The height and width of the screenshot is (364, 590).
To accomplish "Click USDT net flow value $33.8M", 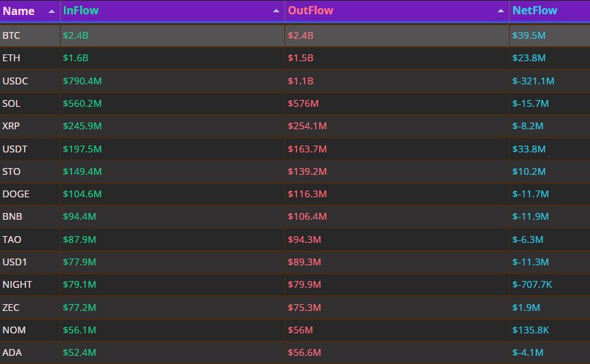I will 529,149.
